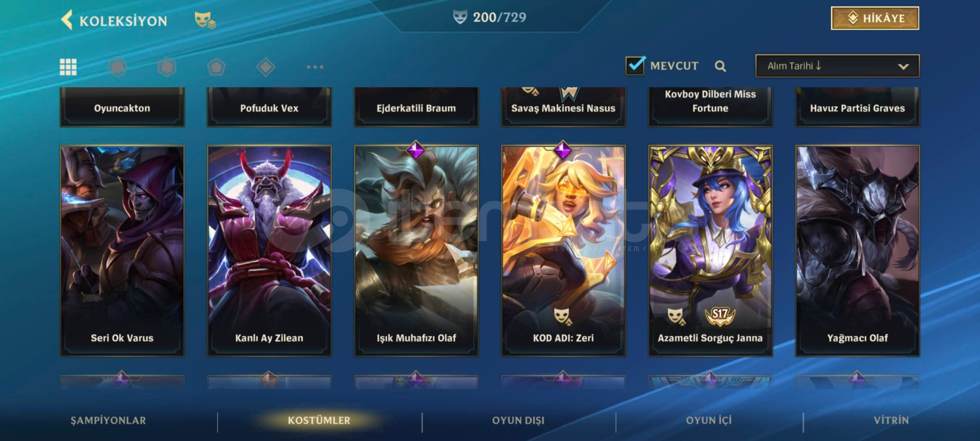
Task: Expand sort options with the chevron arrow
Action: pos(903,66)
